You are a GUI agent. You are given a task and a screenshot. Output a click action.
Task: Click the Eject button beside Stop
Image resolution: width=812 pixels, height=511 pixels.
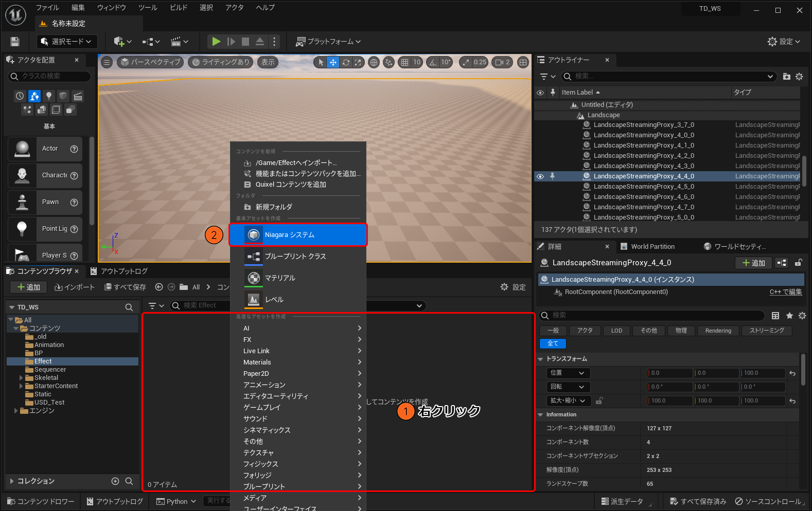coord(260,42)
